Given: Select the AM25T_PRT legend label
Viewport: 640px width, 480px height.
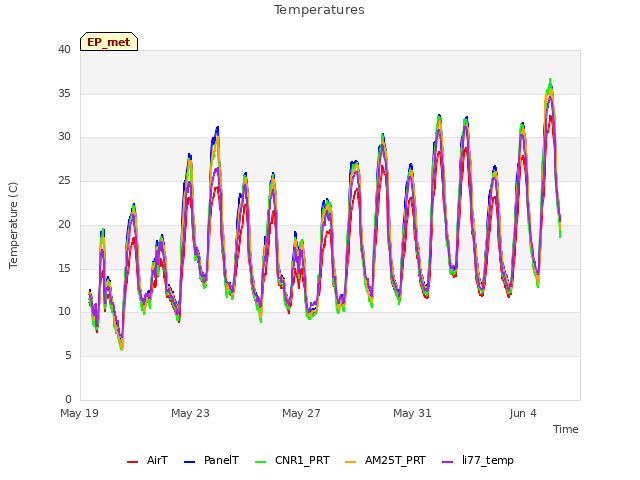Looking at the screenshot, I should click(x=395, y=460).
